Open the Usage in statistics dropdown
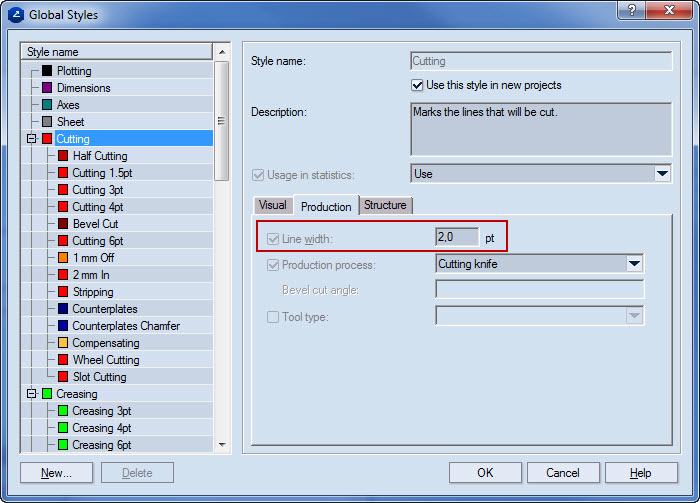This screenshot has width=700, height=503. pos(661,174)
